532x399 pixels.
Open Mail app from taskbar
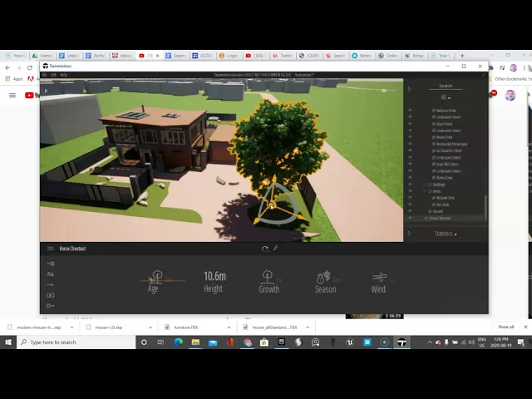tap(213, 342)
